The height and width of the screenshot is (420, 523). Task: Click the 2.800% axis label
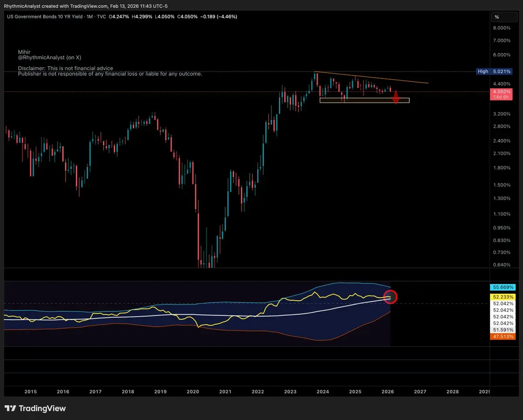pos(502,126)
